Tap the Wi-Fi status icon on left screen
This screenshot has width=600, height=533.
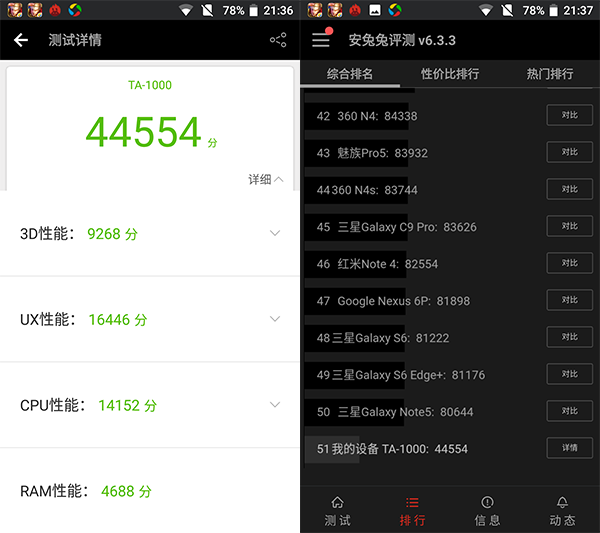186,10
